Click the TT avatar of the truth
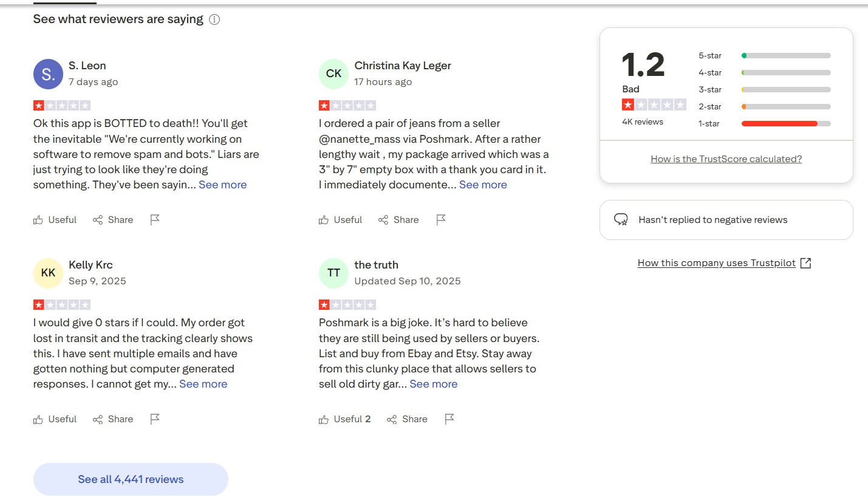Screen dimensions: 868x500 click(333, 273)
